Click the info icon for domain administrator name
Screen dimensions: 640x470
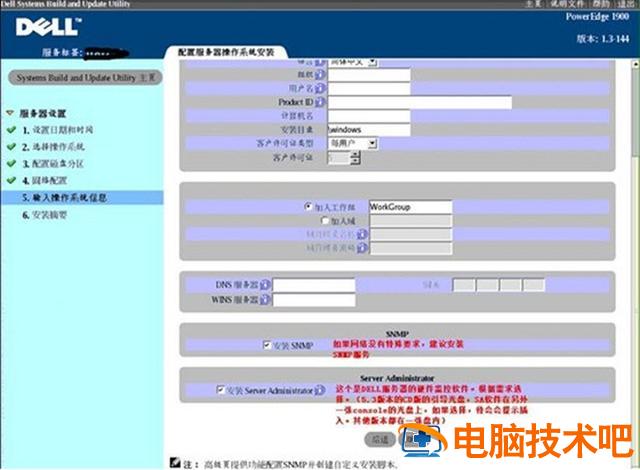(x=362, y=234)
